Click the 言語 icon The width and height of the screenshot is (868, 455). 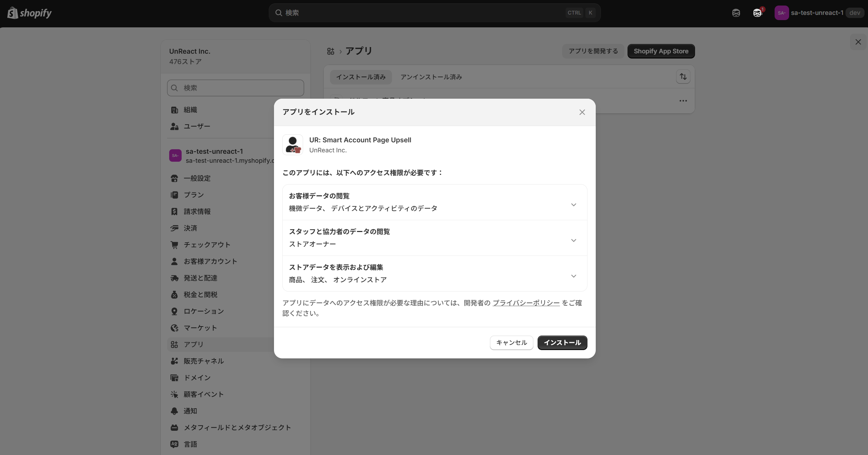(x=174, y=444)
